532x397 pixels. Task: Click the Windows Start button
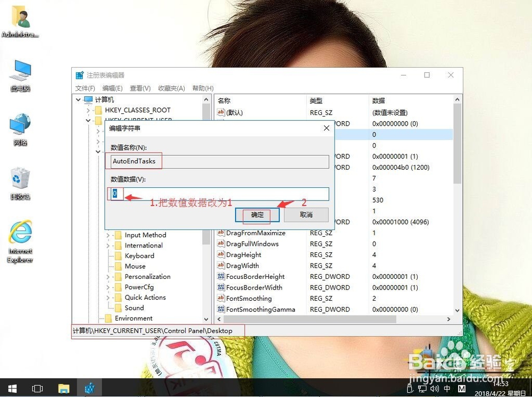point(12,388)
